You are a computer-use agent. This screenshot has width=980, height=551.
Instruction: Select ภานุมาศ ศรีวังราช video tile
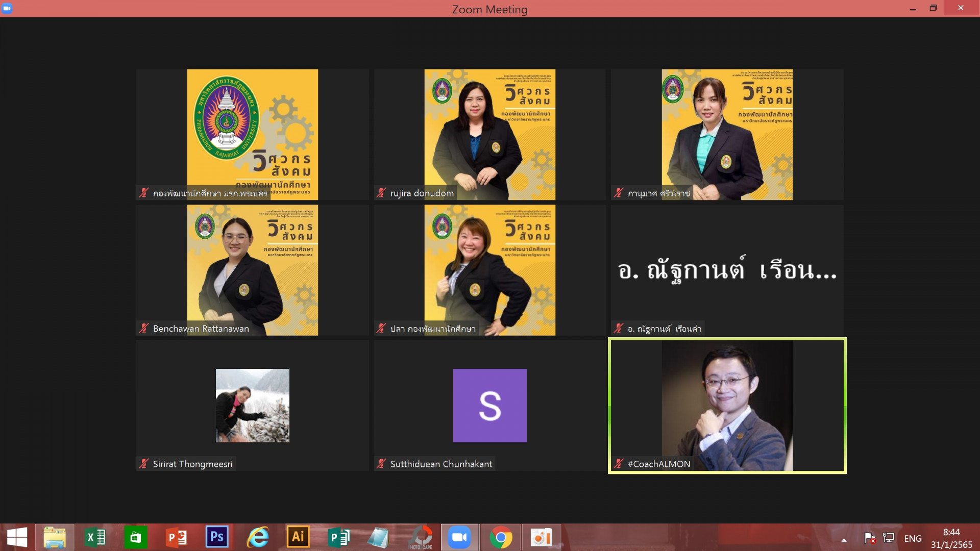tap(727, 135)
